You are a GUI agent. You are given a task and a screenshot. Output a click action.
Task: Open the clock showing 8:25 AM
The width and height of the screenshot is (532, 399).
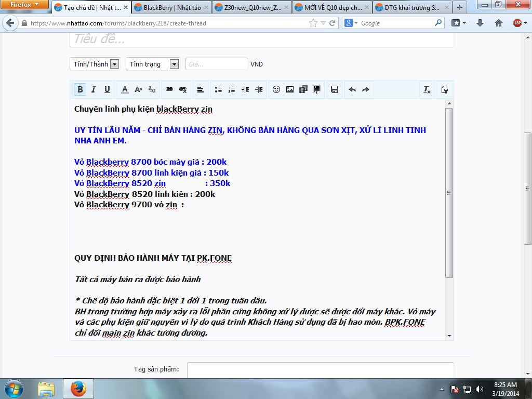[x=506, y=389]
